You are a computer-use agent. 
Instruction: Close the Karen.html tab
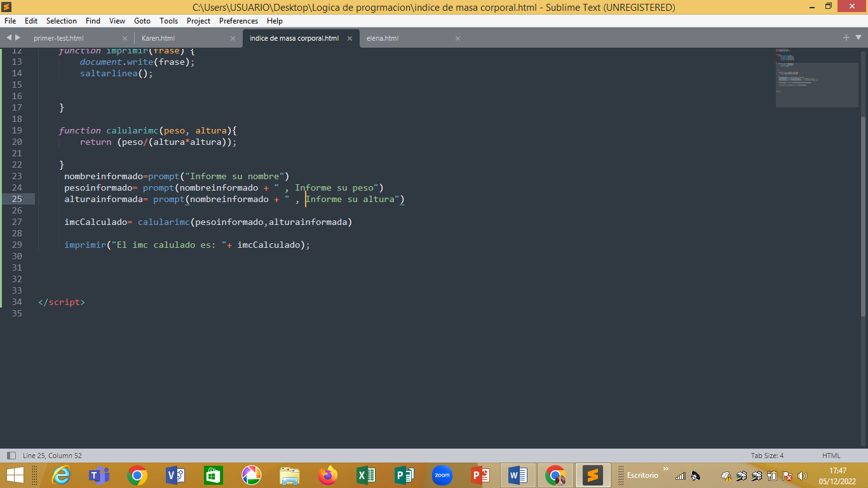233,38
